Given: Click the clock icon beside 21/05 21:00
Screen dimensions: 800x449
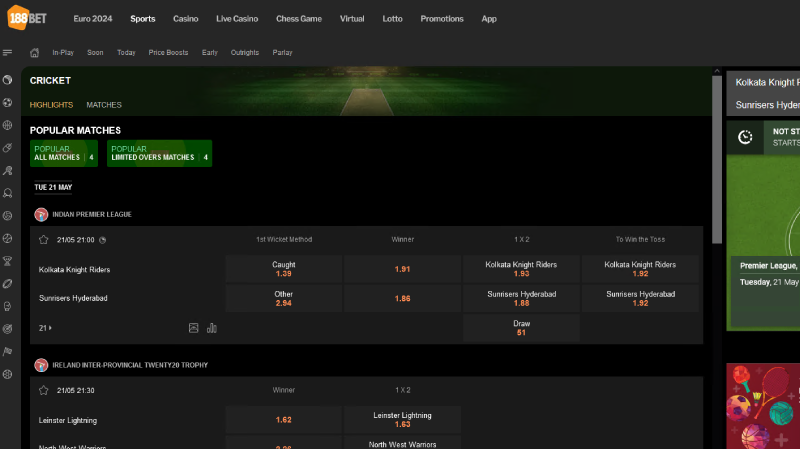Looking at the screenshot, I should click(103, 240).
